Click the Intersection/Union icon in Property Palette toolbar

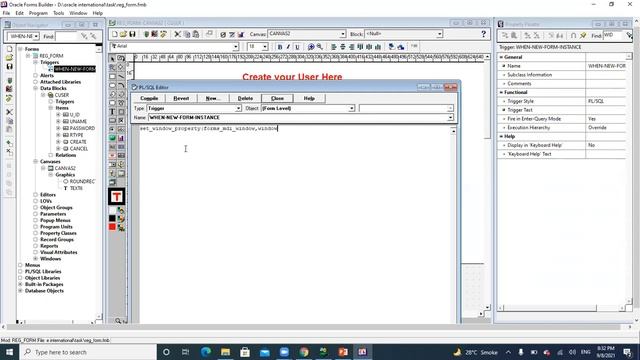(573, 36)
